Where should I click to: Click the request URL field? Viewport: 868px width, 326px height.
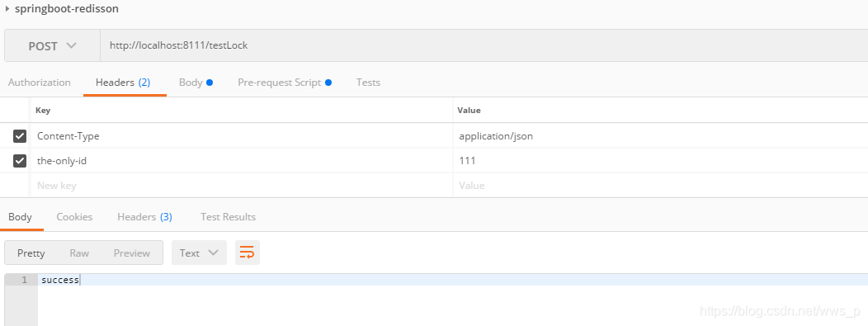[484, 45]
